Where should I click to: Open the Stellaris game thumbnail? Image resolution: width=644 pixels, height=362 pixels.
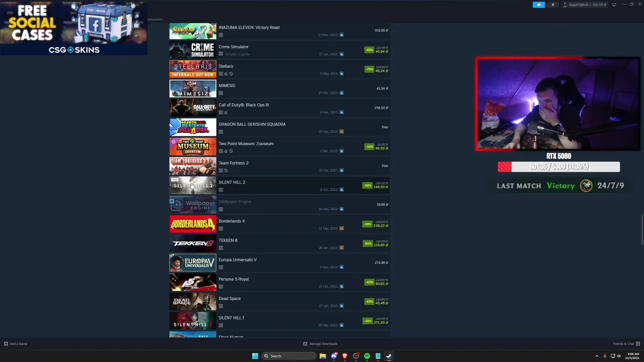click(193, 69)
